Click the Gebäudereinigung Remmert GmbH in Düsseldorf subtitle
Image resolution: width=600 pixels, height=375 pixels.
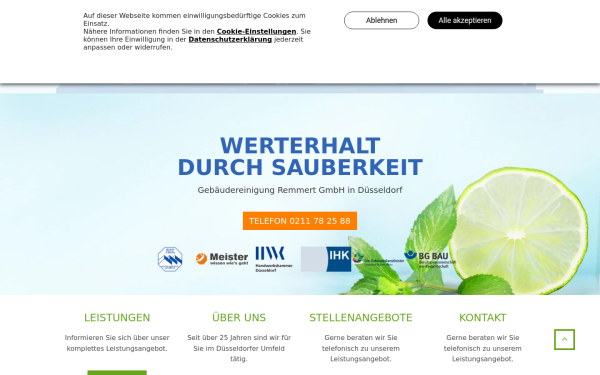[x=300, y=190]
